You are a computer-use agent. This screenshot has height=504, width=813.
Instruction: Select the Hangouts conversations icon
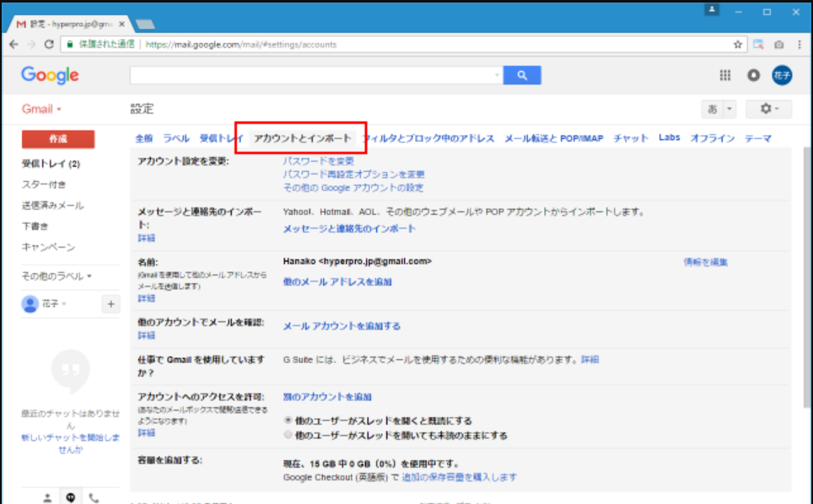point(71,498)
